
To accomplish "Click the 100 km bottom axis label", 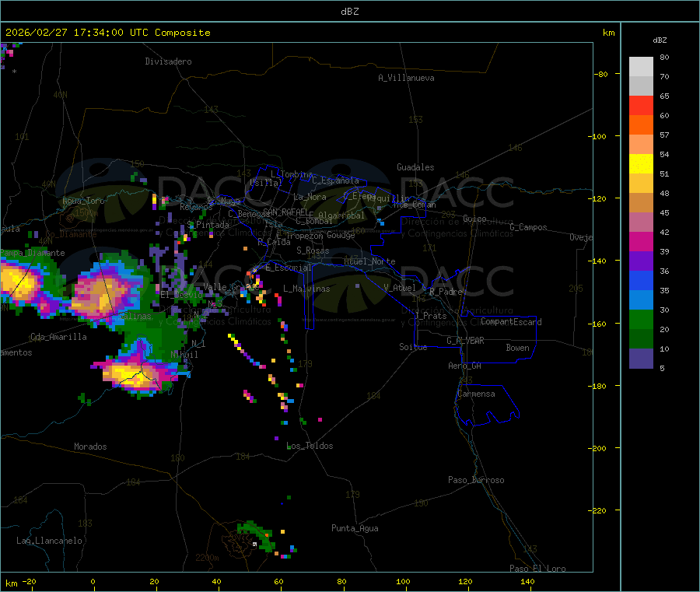I will tap(403, 581).
